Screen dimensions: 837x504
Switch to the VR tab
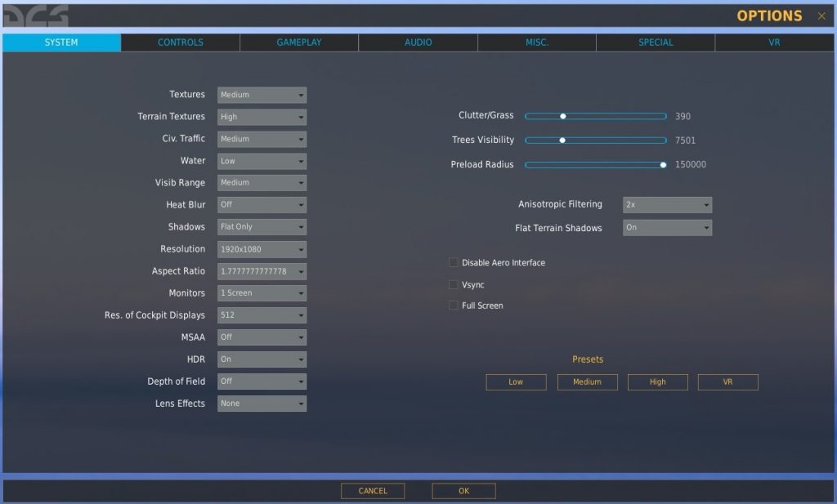point(774,42)
